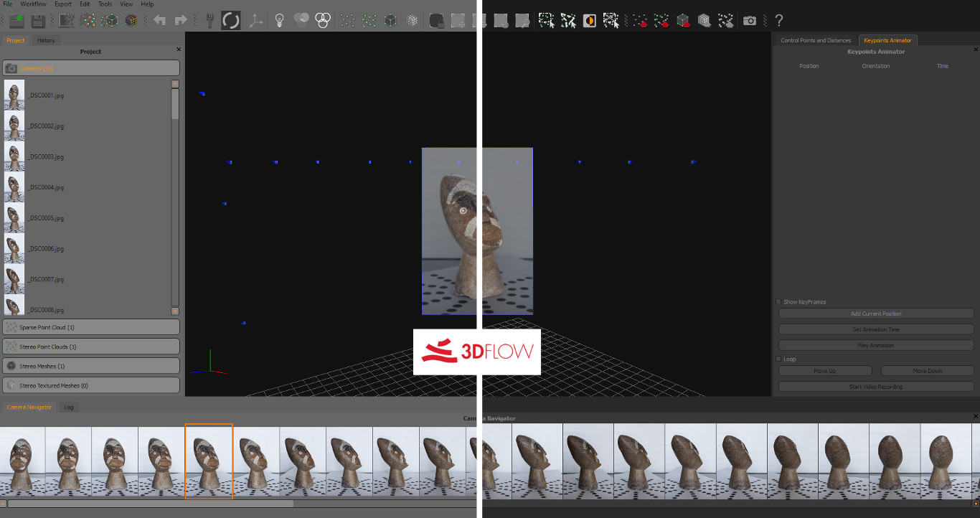
Task: Expand Stereo Textured Meshes (0) section
Action: click(91, 385)
